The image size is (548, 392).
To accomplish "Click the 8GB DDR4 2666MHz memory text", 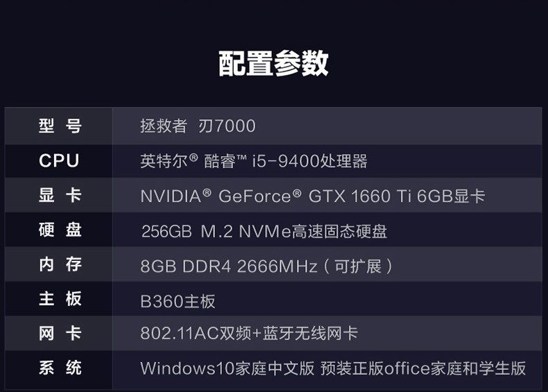I will point(229,266).
